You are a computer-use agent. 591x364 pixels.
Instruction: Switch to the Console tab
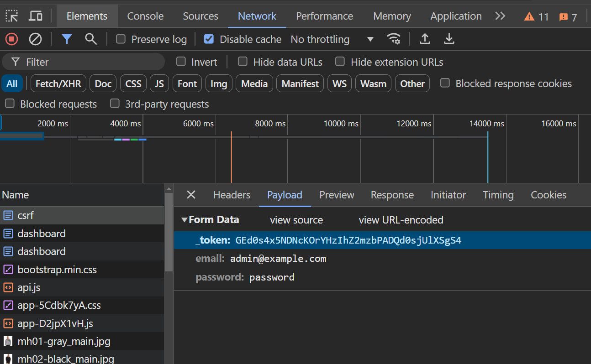(145, 16)
